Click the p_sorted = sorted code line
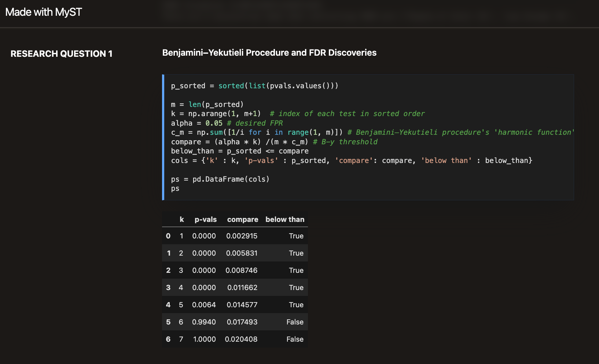This screenshot has width=599, height=364. click(254, 86)
